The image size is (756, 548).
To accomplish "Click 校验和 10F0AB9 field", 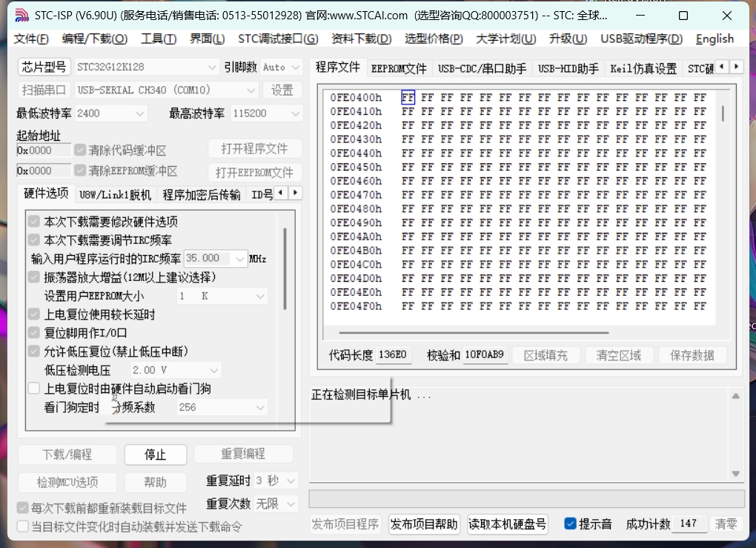I will click(x=485, y=355).
